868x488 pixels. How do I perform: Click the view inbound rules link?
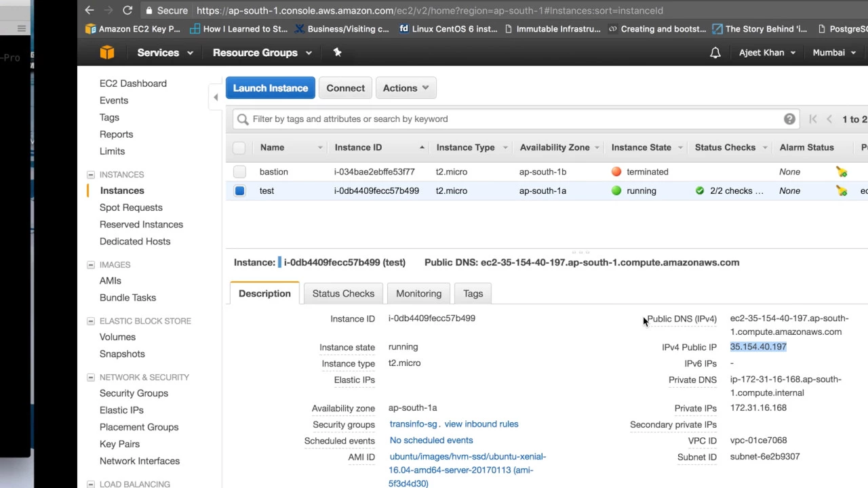tap(481, 424)
